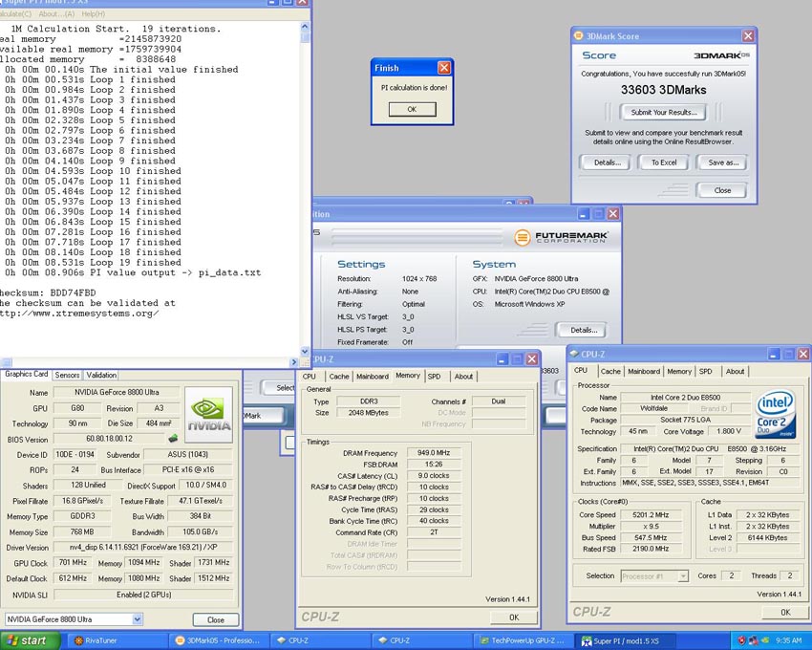Select the Graphics Card tab in GPU-Z
The width and height of the screenshot is (812, 650).
[x=27, y=374]
